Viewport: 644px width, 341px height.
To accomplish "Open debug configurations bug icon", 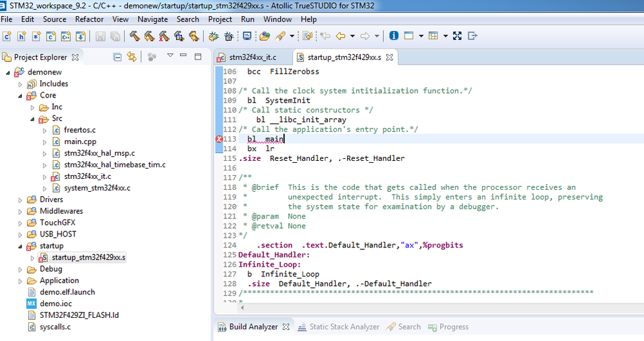I will [229, 36].
